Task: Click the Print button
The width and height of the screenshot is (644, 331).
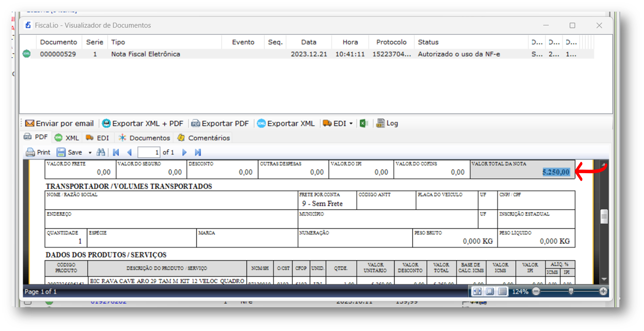Action: coord(38,152)
